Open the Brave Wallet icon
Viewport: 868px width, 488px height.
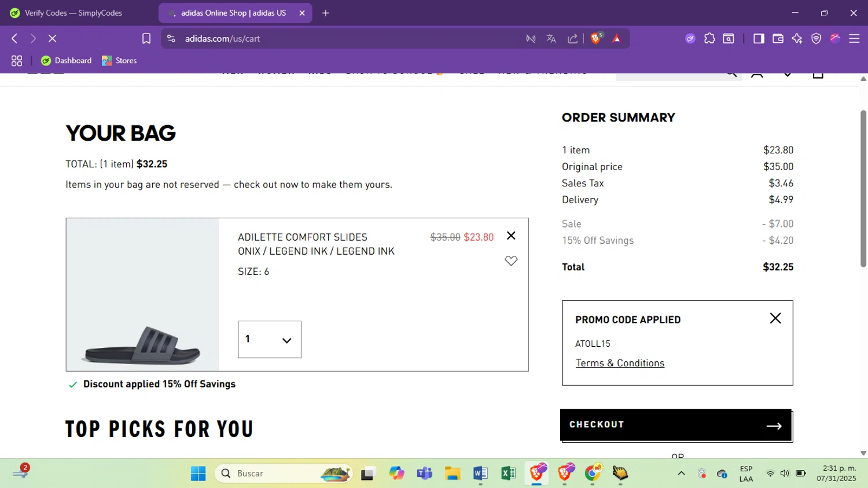(x=778, y=39)
